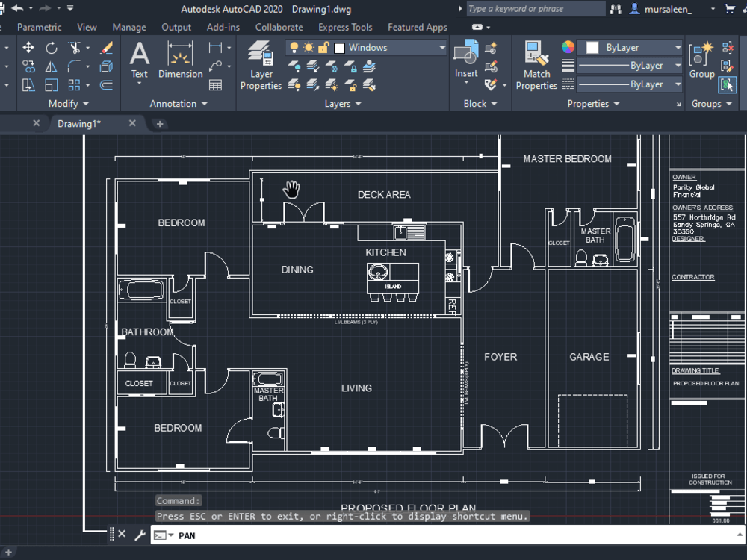Click the keyword search input field

point(536,8)
